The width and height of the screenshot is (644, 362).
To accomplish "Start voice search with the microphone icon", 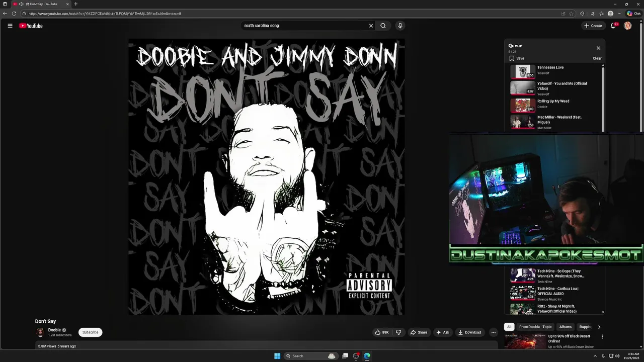I will 400,26.
